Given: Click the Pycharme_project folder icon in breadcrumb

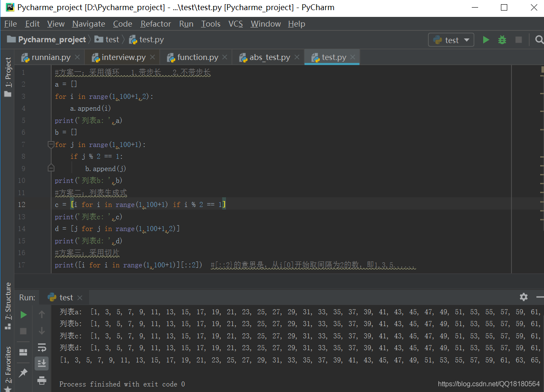Looking at the screenshot, I should 11,39.
